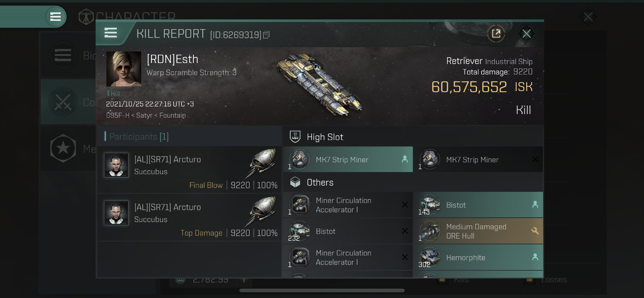Click the share kill report icon
This screenshot has height=298, width=644.
(x=496, y=34)
